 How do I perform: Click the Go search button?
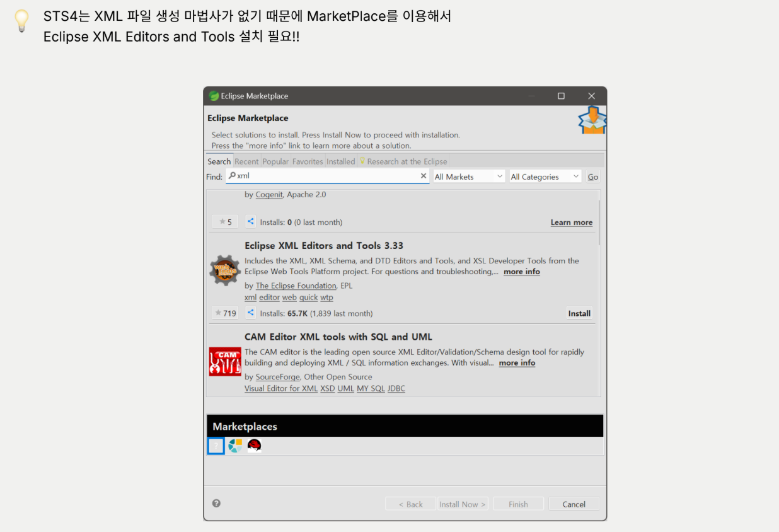click(593, 177)
